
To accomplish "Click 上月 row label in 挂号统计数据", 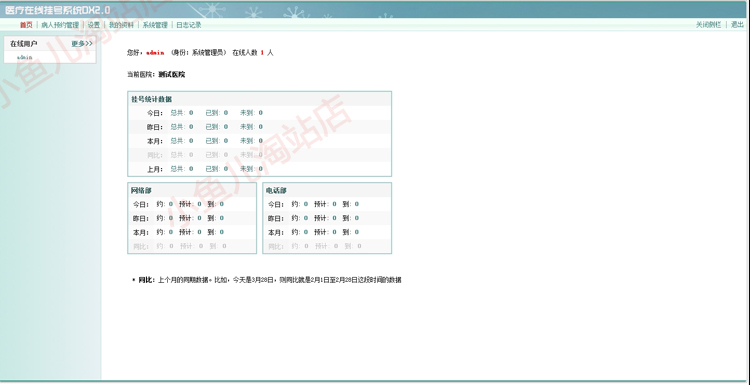I will click(x=155, y=169).
